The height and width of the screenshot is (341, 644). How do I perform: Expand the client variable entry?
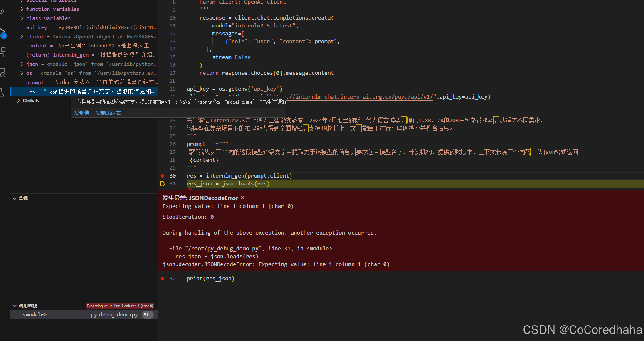pyautogui.click(x=21, y=36)
